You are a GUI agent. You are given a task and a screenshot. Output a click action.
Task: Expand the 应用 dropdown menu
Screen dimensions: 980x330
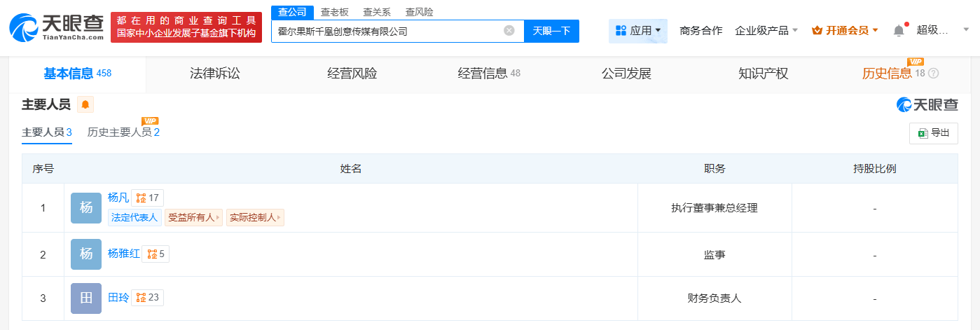[x=637, y=31]
